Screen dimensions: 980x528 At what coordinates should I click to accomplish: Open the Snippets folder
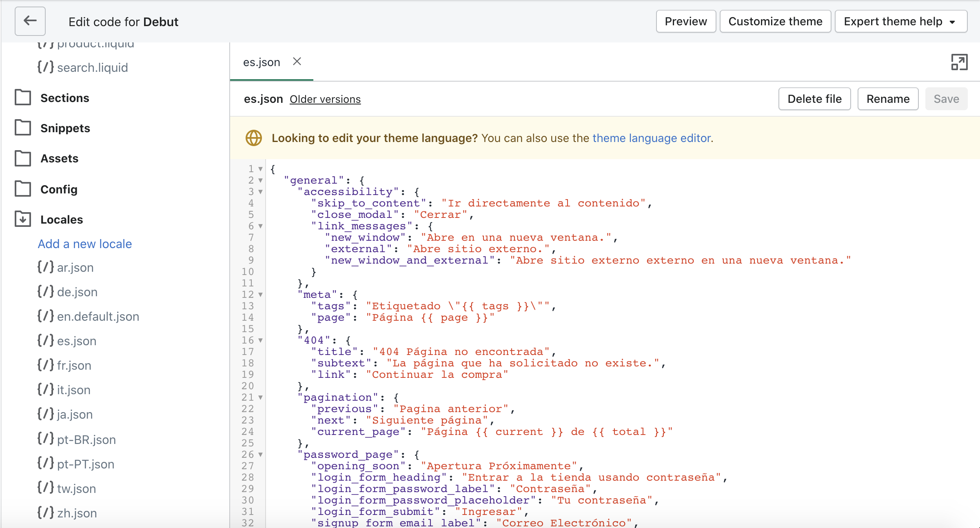click(x=65, y=128)
